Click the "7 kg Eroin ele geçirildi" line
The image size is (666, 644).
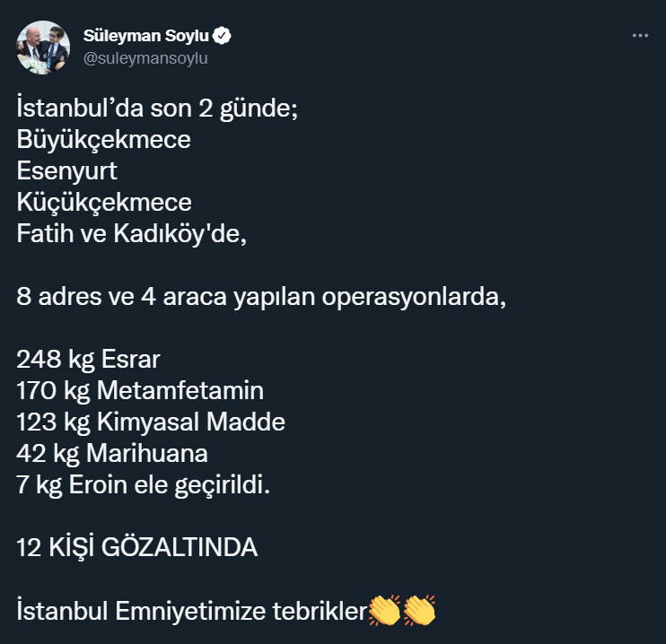143,484
